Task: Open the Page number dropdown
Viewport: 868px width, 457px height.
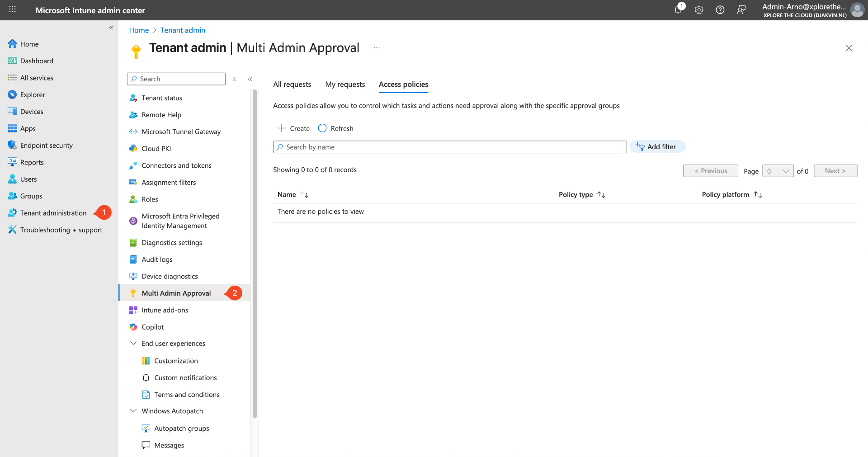Action: click(x=778, y=171)
